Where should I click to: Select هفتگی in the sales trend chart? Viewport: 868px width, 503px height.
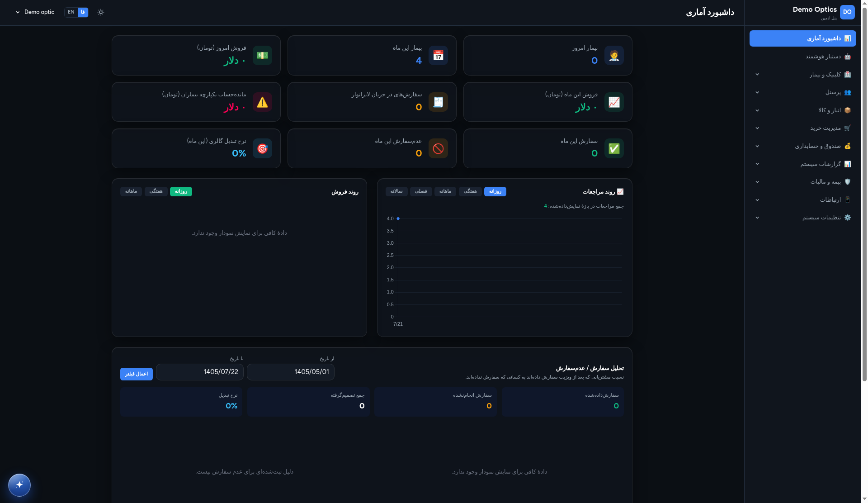[x=156, y=191]
